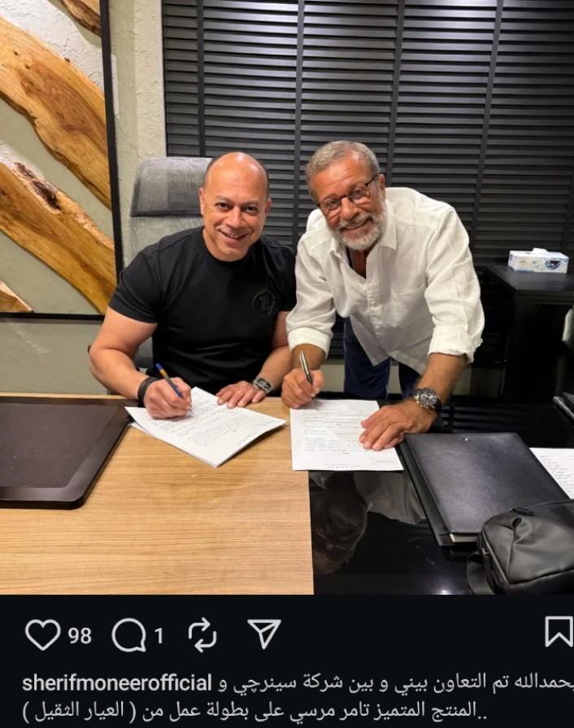Screen dimensions: 574x728
Task: Tap the tissue box on the black shelf
Action: point(537,260)
